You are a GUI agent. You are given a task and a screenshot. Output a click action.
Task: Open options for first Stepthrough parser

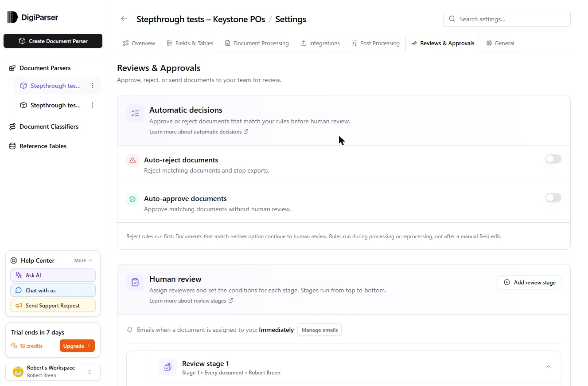click(x=93, y=86)
